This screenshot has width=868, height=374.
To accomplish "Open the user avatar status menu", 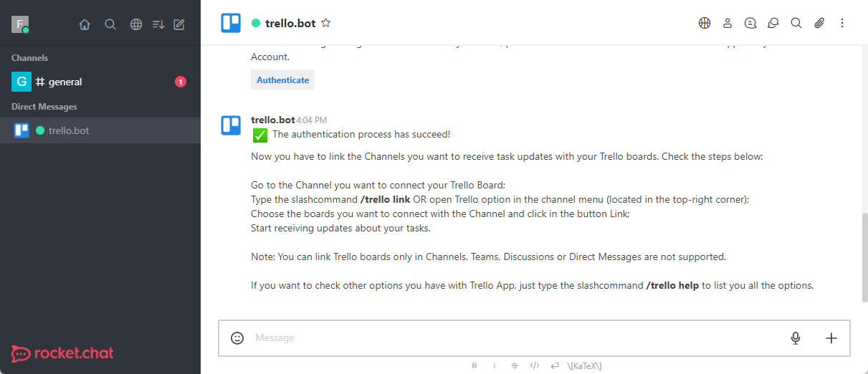I will click(20, 24).
